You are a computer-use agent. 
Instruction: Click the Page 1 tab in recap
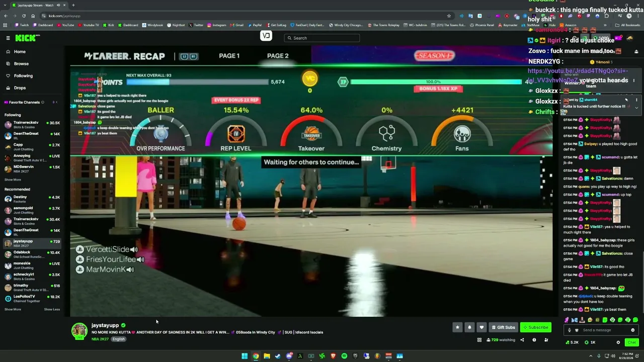(x=229, y=56)
